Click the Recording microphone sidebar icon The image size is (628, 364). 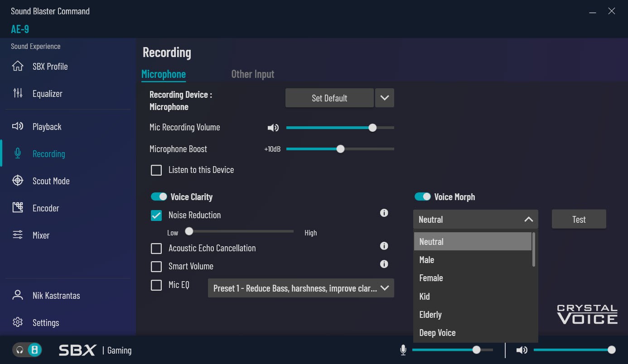[x=18, y=153]
